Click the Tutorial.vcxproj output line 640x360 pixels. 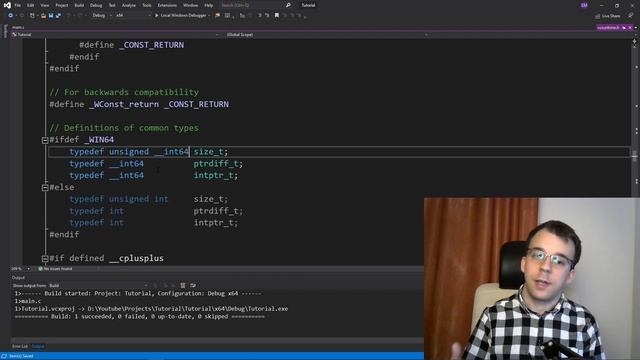click(x=151, y=309)
